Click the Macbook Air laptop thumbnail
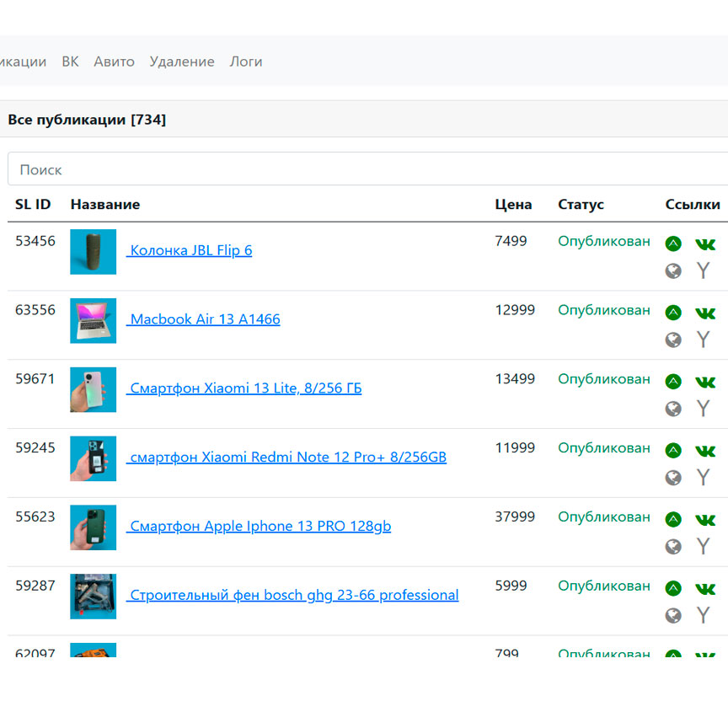The height and width of the screenshot is (728, 728). 94,321
